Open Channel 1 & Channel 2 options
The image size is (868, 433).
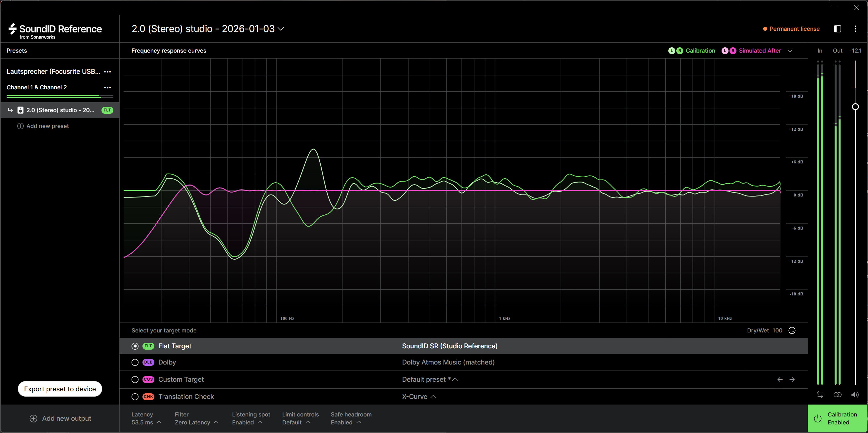point(107,87)
